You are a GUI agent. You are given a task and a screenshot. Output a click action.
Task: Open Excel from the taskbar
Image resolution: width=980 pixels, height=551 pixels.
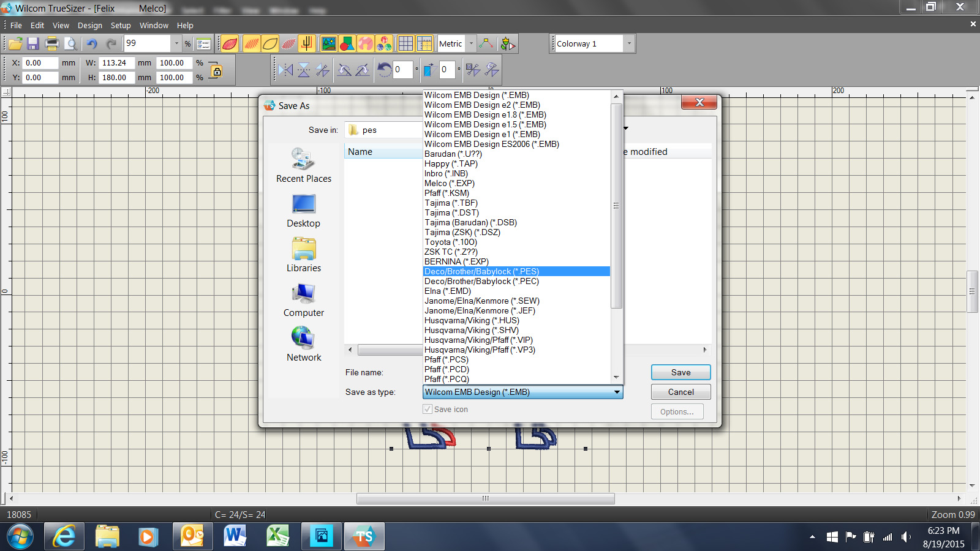click(278, 537)
